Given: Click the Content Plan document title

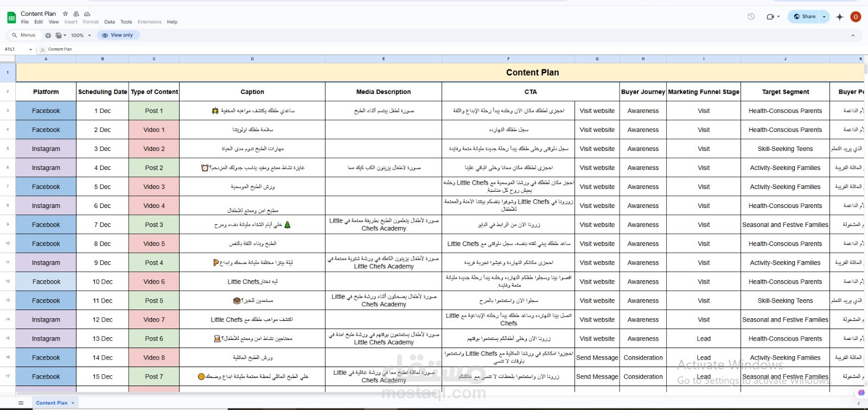Looking at the screenshot, I should pyautogui.click(x=38, y=14).
